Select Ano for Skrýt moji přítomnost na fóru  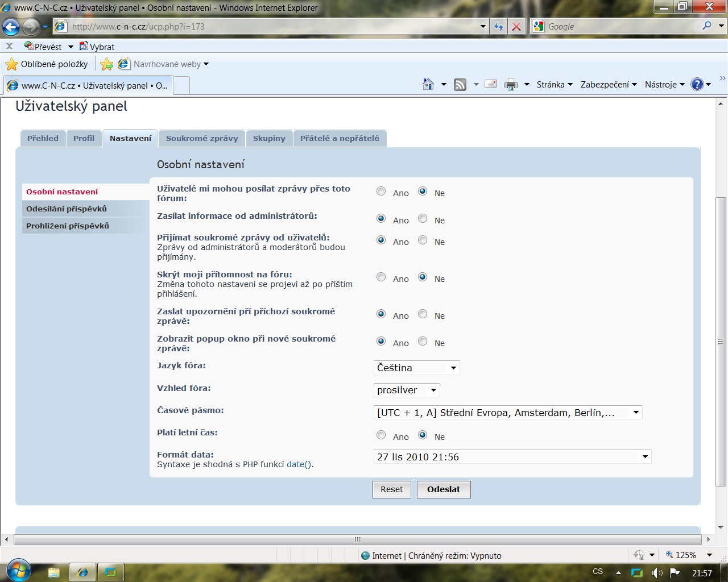(381, 277)
